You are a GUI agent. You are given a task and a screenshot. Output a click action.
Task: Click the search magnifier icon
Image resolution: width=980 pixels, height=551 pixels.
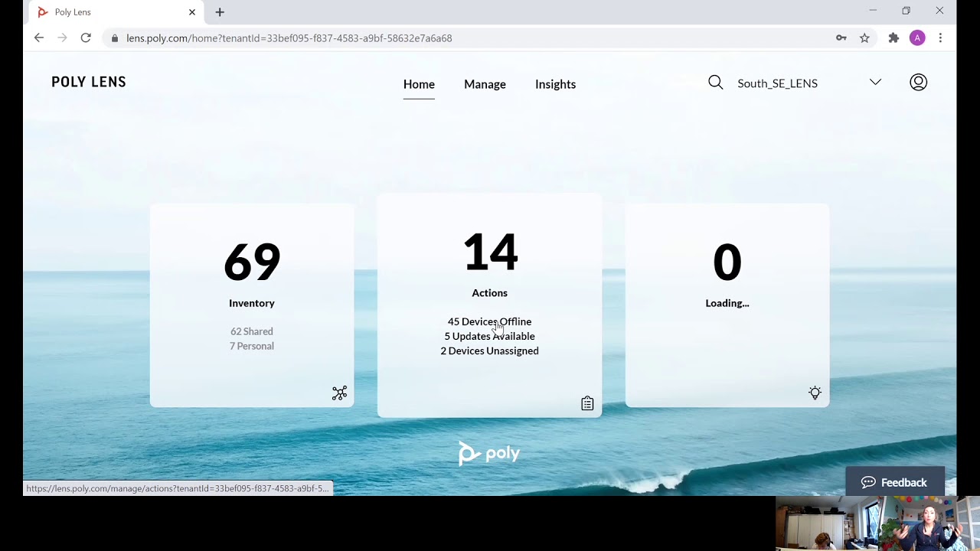[715, 83]
